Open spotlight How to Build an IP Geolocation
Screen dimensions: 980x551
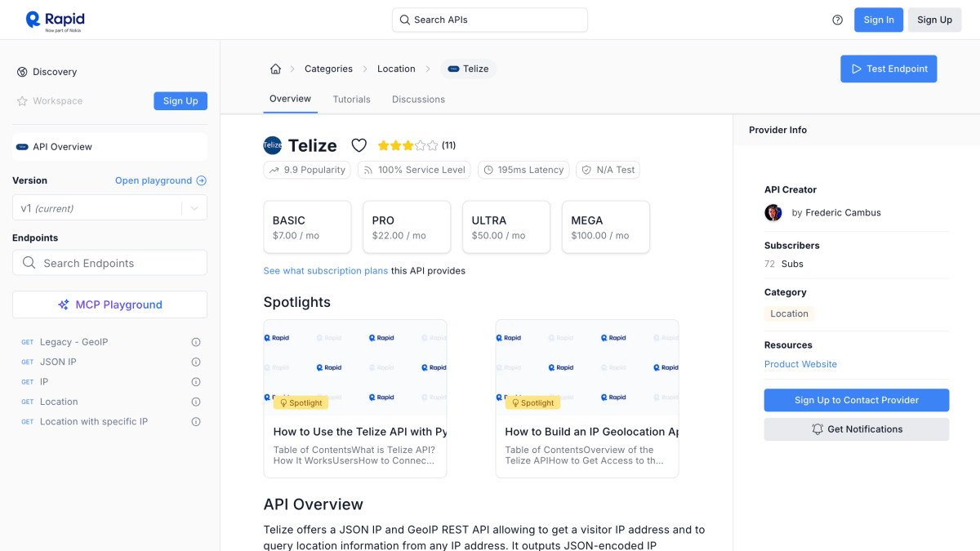coord(587,398)
